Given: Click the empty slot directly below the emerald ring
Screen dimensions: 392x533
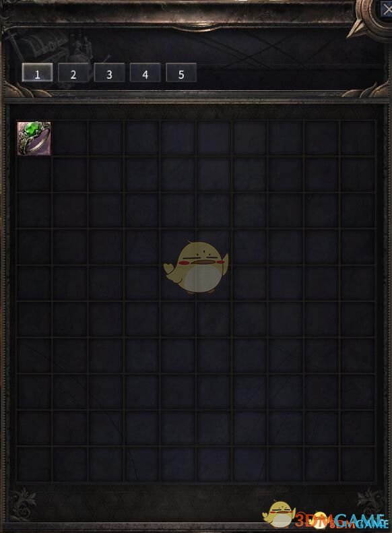Looking at the screenshot, I should click(34, 175).
